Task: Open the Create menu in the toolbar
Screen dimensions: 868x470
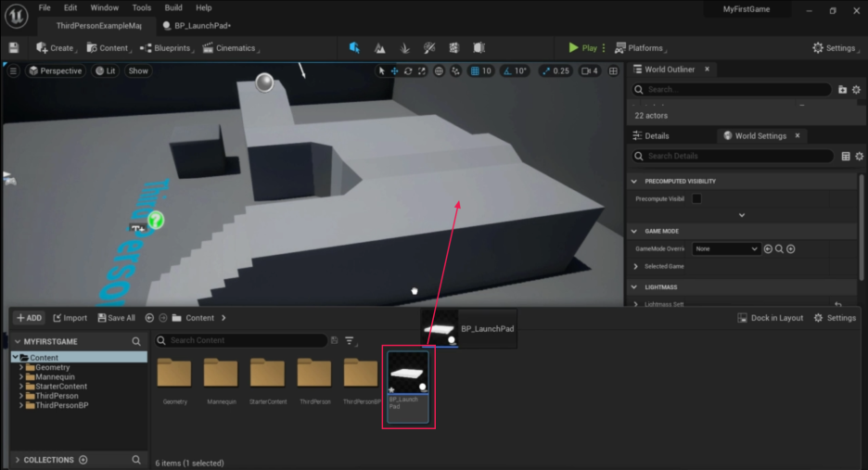Action: coord(56,48)
